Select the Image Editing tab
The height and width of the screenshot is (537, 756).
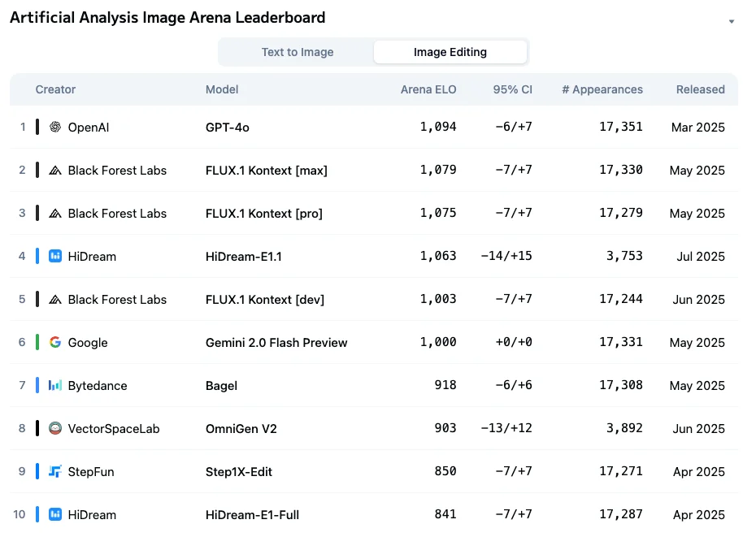point(450,52)
